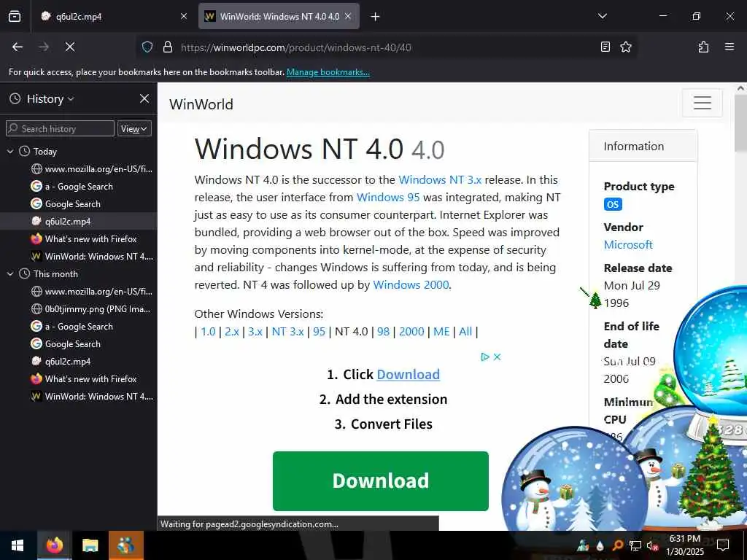Click the small Christmas tree on the page
The image size is (747, 560).
(595, 300)
